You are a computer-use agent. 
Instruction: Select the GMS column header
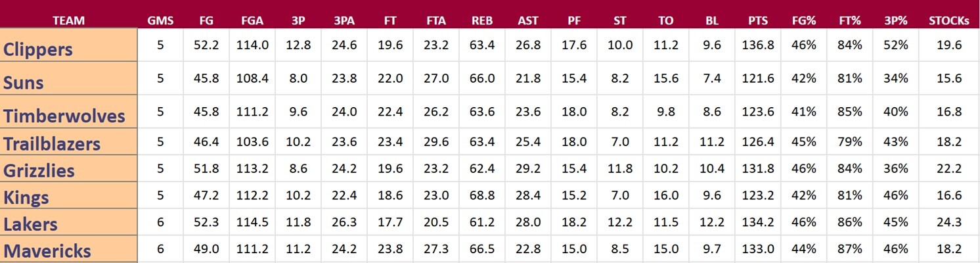(x=160, y=20)
